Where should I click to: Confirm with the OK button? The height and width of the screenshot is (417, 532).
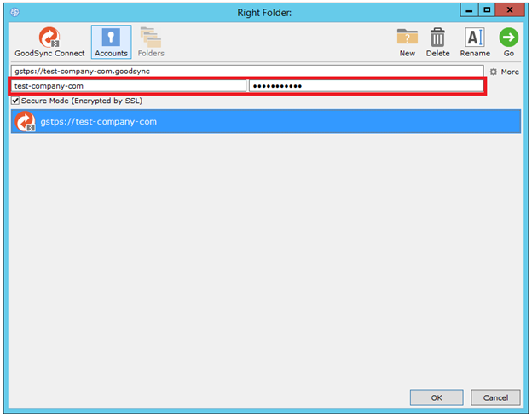pos(437,397)
